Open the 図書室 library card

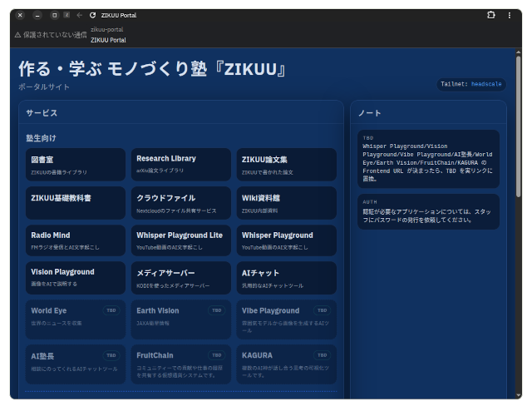coord(76,164)
